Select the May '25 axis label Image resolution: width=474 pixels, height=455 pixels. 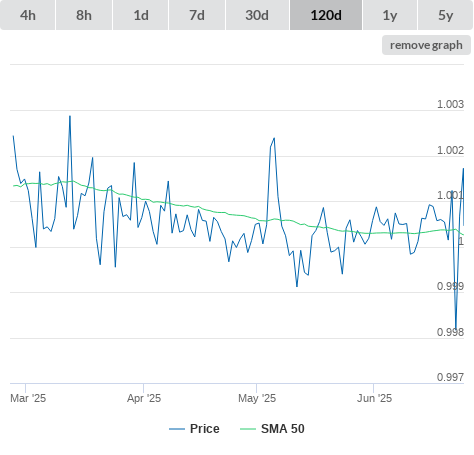(x=257, y=398)
